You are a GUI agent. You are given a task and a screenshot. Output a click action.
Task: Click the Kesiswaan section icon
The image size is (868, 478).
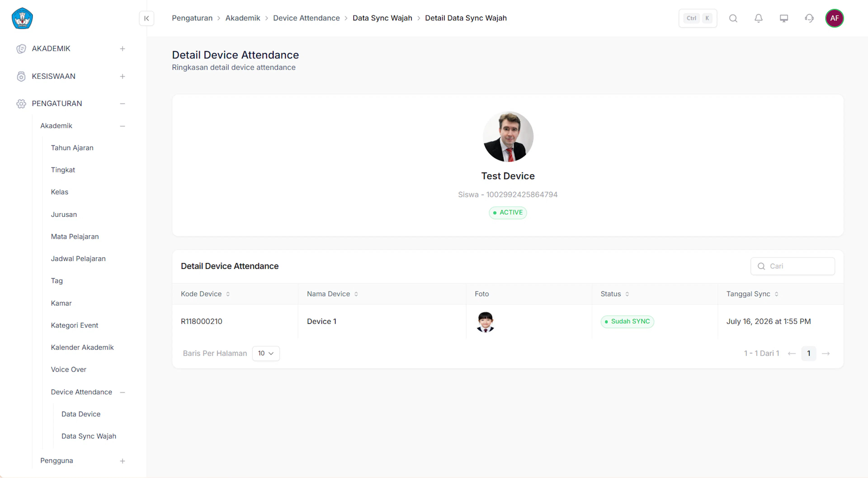click(21, 76)
